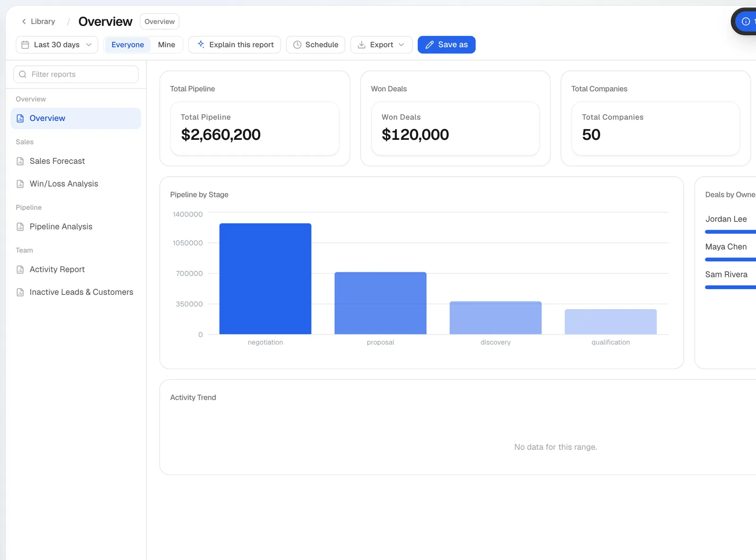Open the Activity Report
Image resolution: width=756 pixels, height=560 pixels.
coord(76,269)
